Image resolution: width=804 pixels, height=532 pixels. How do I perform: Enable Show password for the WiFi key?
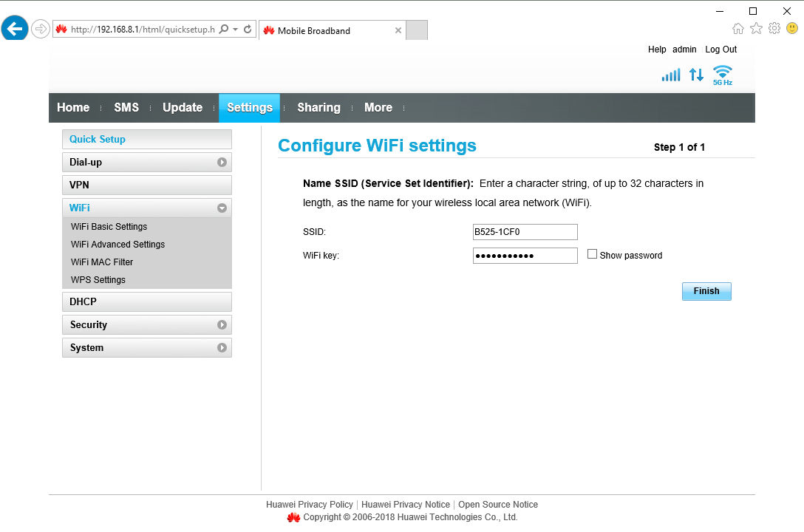592,253
